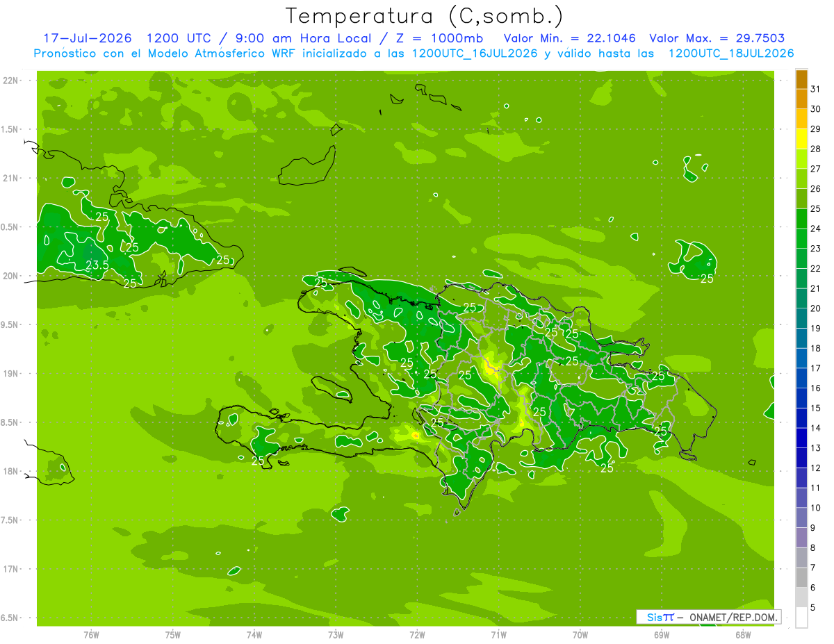Click the '69W' longitude axis label

click(662, 634)
